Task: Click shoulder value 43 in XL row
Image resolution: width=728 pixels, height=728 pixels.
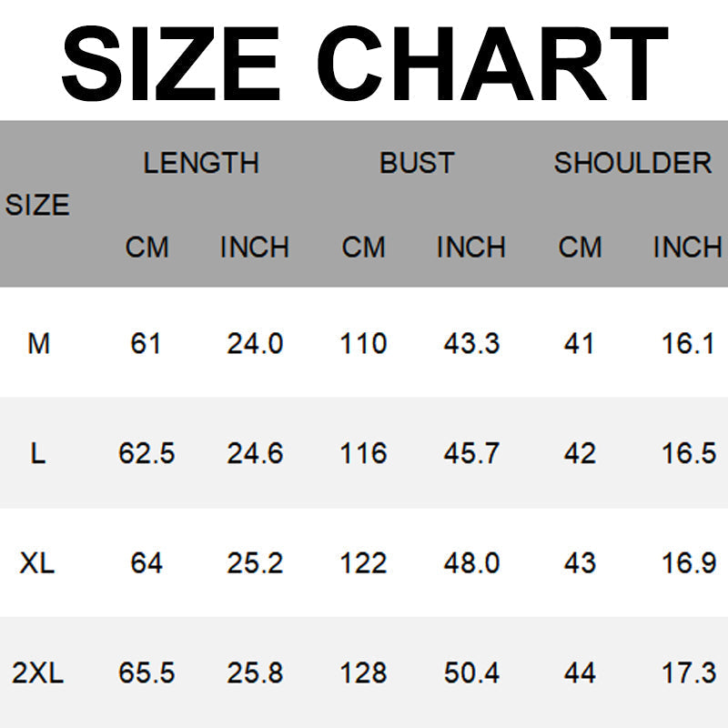Action: tap(580, 563)
